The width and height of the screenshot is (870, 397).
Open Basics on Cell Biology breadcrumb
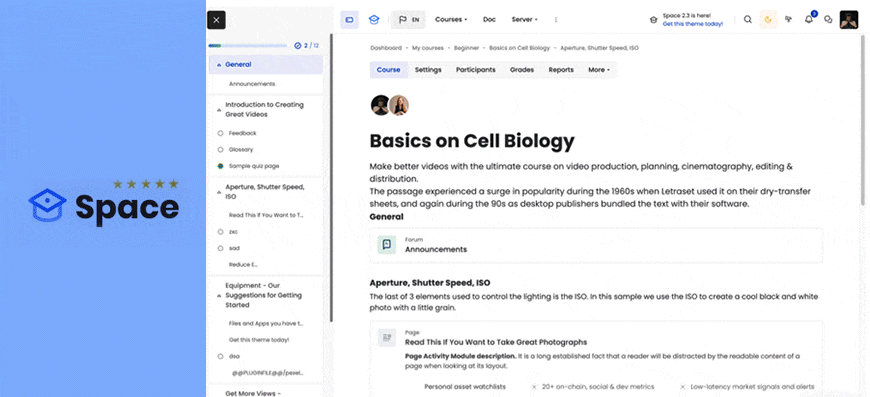point(519,48)
